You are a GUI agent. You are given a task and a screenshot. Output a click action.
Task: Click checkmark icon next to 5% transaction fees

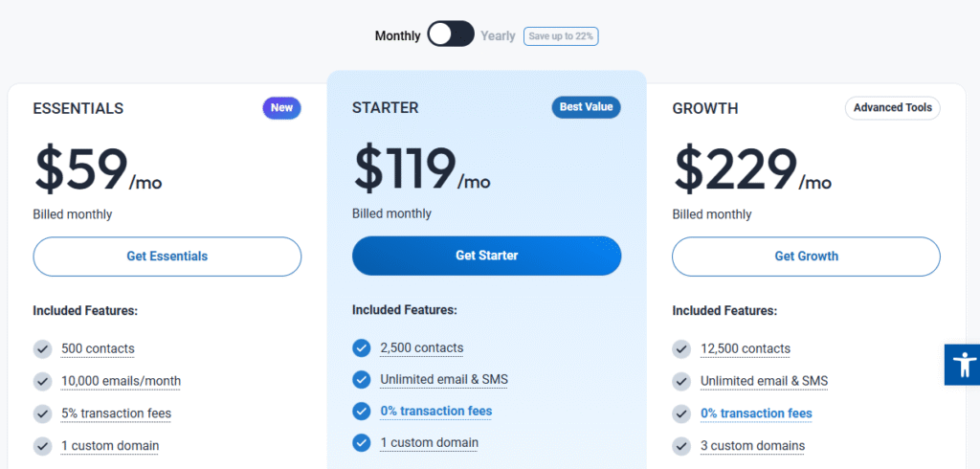click(42, 413)
